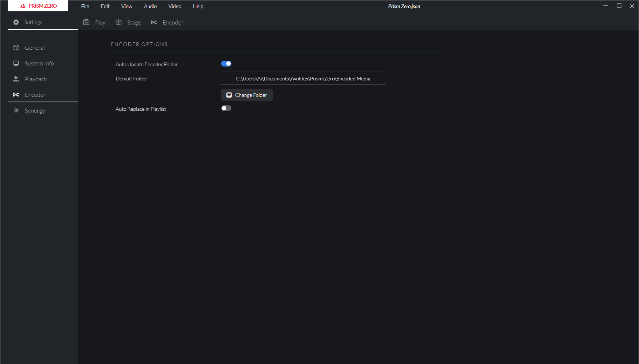Open General settings via its cube icon
The width and height of the screenshot is (639, 364).
16,48
